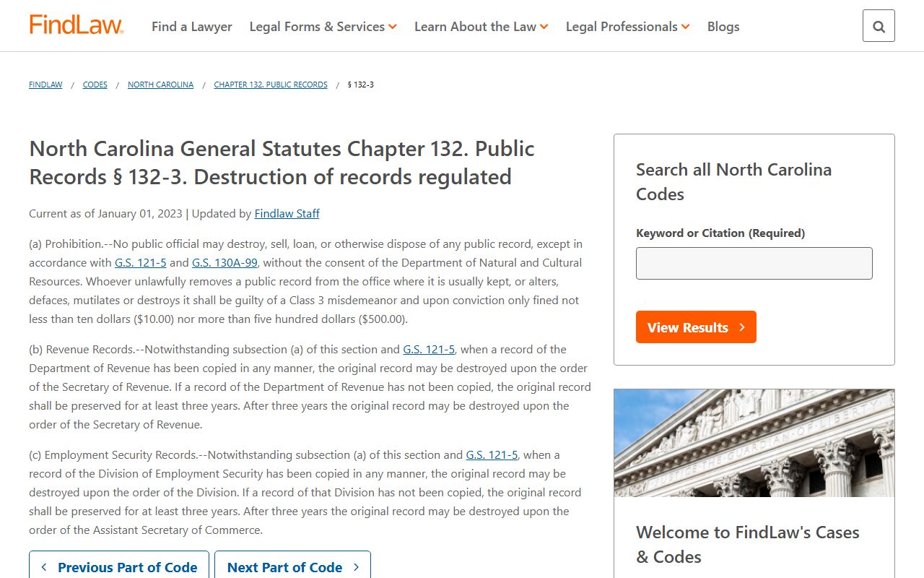Open CHAPTER 132. PUBLIC RECORDS breadcrumb

click(271, 85)
